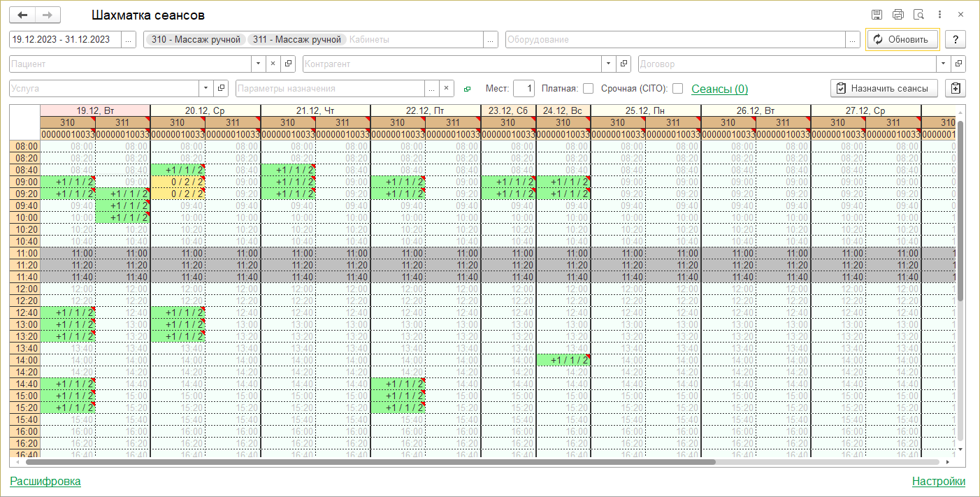Toggle the Платная checkbox
980x497 pixels.
pos(588,89)
